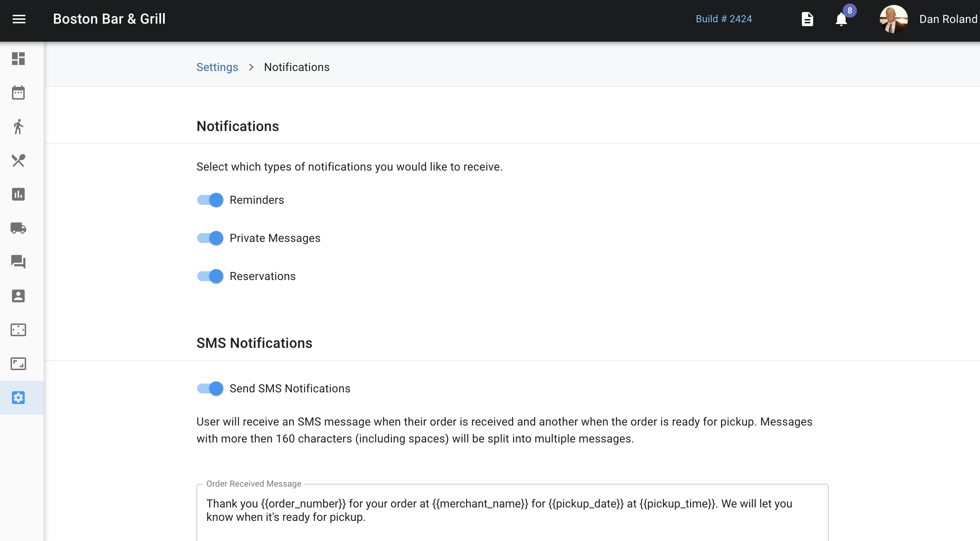Click the notification bell icon
980x541 pixels.
pos(841,19)
